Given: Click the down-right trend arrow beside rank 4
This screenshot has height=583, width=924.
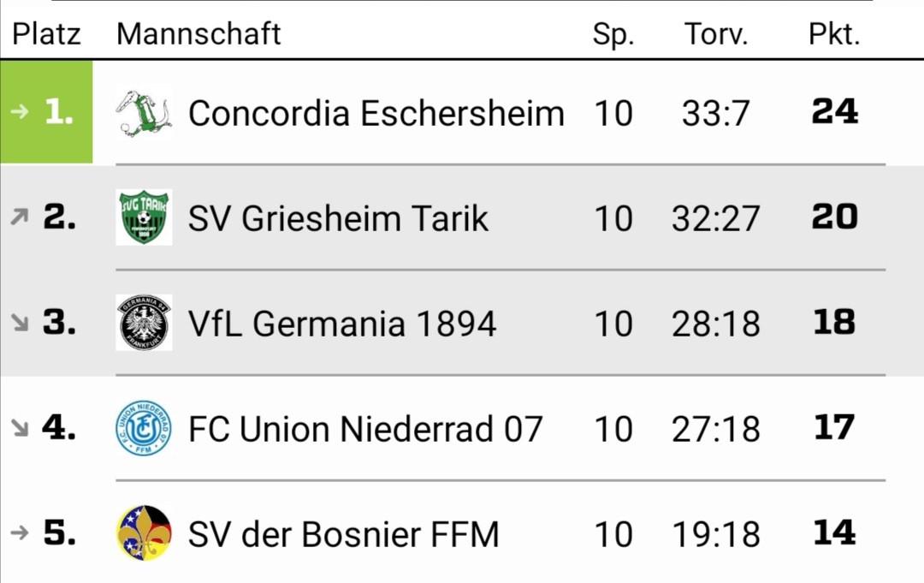Looking at the screenshot, I should (x=20, y=427).
